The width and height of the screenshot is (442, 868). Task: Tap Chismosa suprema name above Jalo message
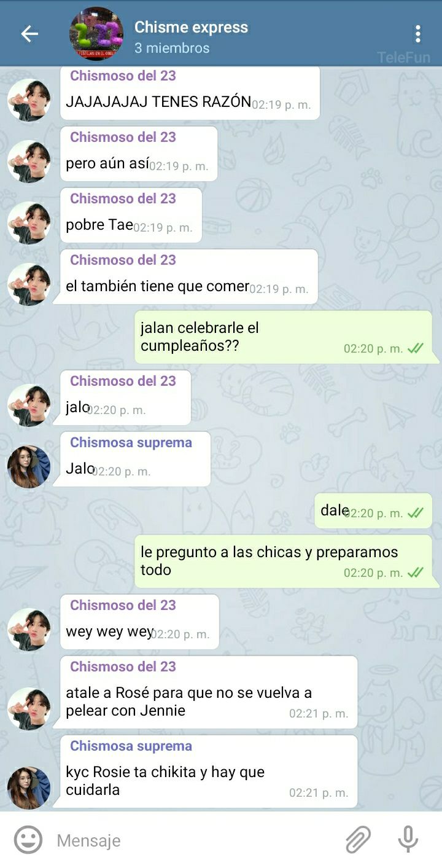(x=131, y=442)
